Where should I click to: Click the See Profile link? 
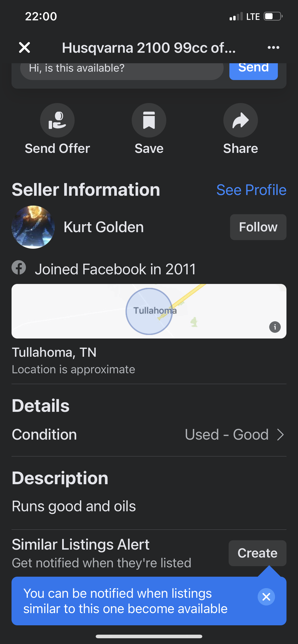[251, 190]
